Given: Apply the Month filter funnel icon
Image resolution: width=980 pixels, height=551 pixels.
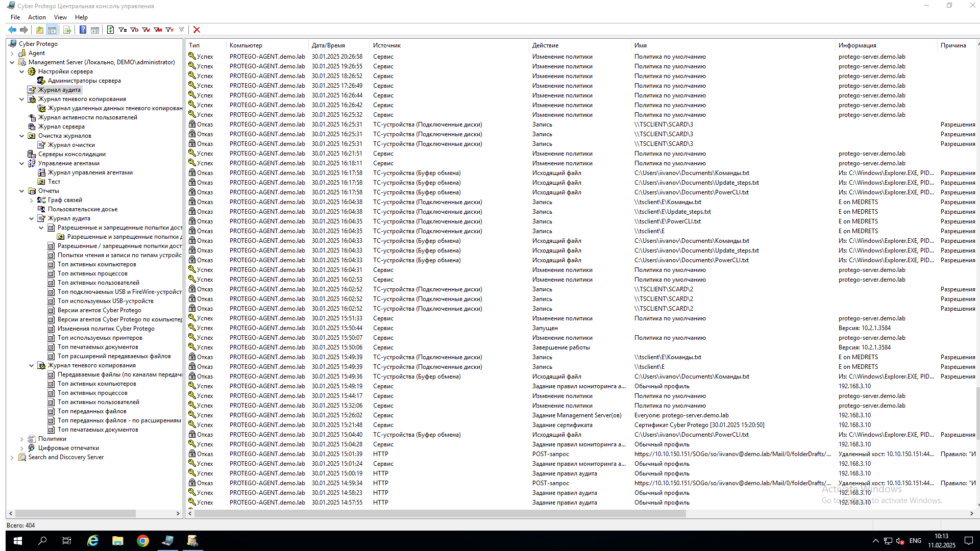Looking at the screenshot, I should (x=158, y=30).
